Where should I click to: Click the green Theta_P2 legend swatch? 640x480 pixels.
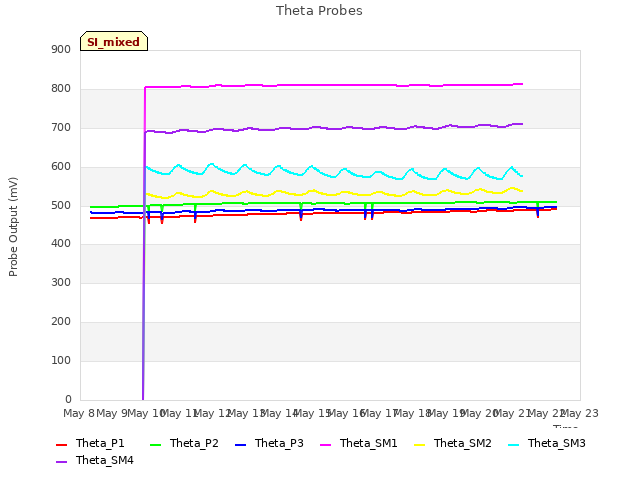click(156, 444)
